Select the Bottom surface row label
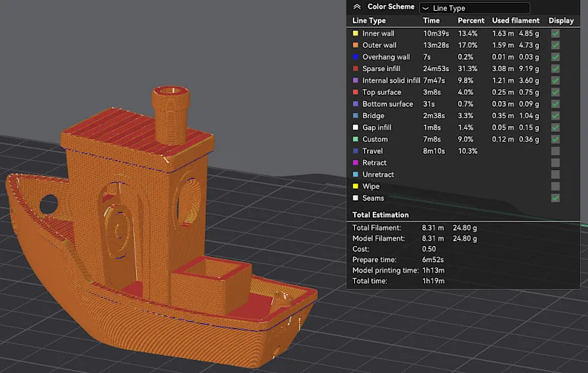This screenshot has height=373, width=588. pos(388,104)
